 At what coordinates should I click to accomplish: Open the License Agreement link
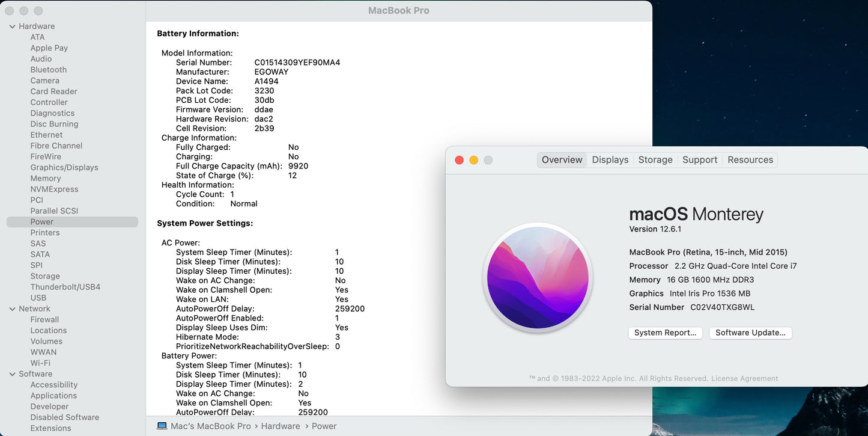point(744,379)
